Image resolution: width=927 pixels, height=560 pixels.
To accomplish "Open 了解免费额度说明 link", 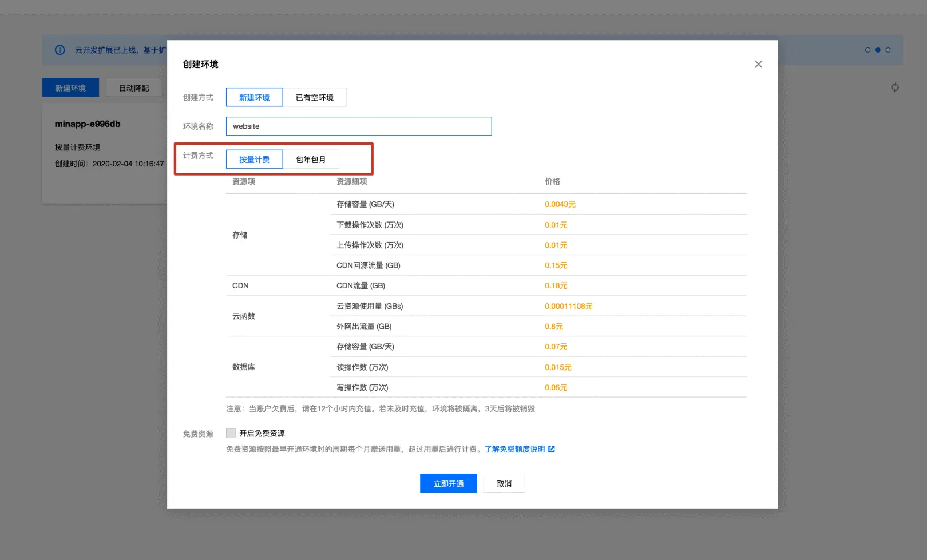I will point(515,449).
